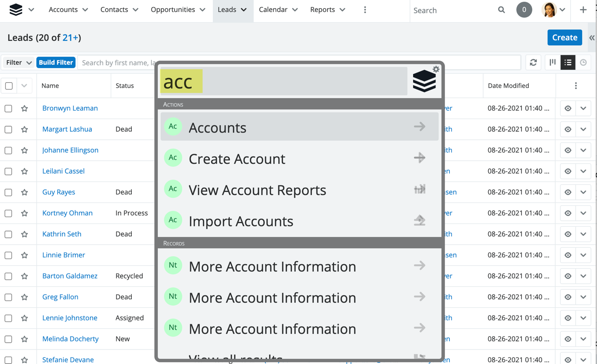Select Create Account in the launcher
Screen dimensions: 597x364
click(237, 159)
